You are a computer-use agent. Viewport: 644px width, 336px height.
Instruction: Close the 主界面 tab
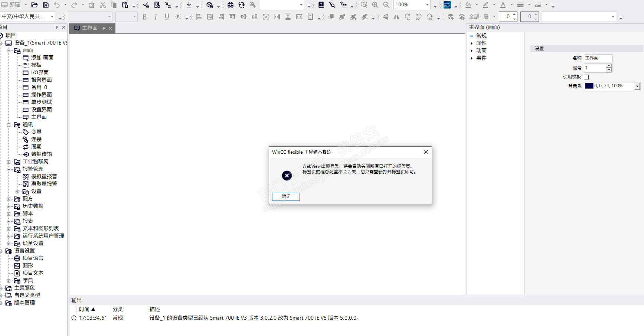pyautogui.click(x=110, y=28)
